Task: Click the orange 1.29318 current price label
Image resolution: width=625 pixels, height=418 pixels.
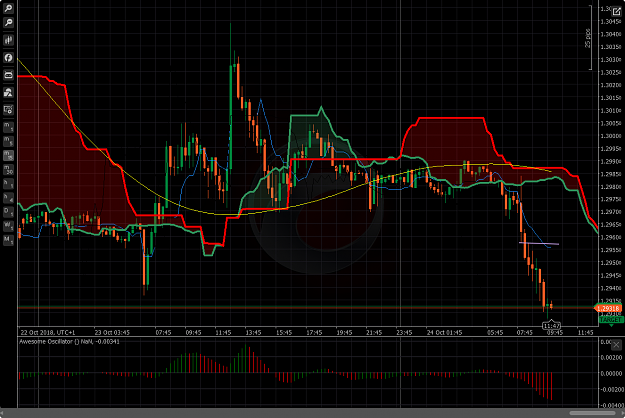Action: [x=608, y=308]
